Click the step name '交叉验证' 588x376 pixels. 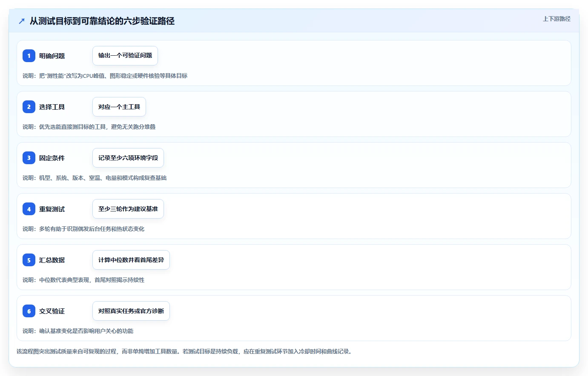[52, 311]
